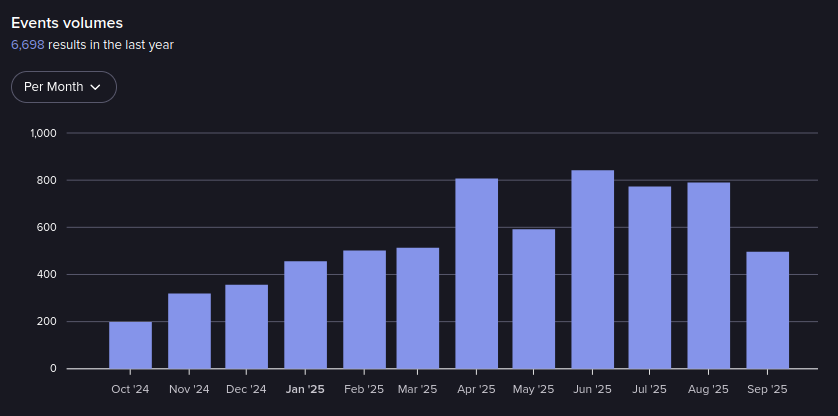Open the Per Month dropdown

(x=63, y=87)
